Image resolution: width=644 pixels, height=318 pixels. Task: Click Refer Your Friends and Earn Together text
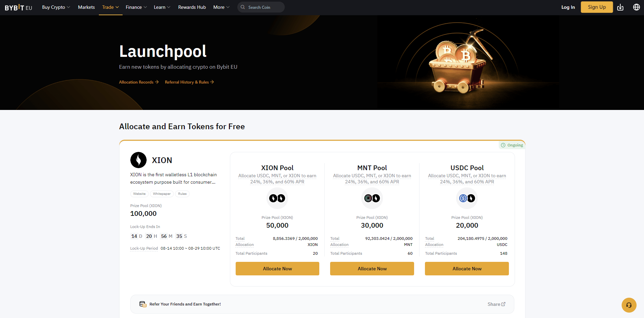[x=185, y=304]
